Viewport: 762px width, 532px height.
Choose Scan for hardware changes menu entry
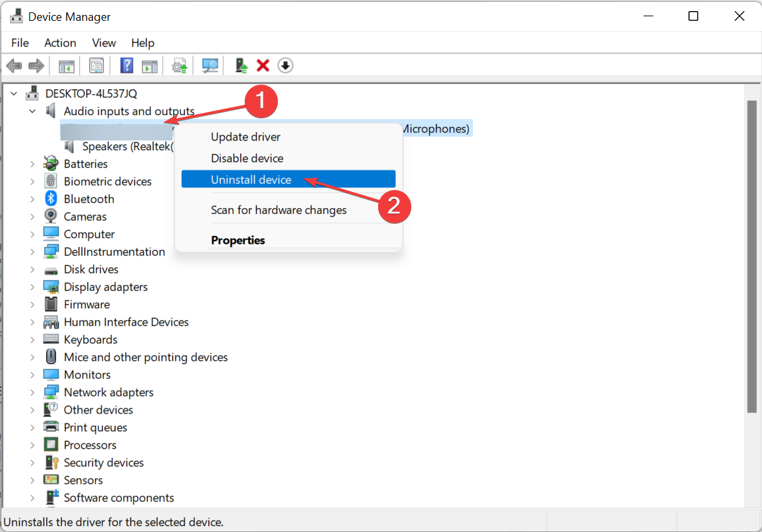tap(288, 210)
